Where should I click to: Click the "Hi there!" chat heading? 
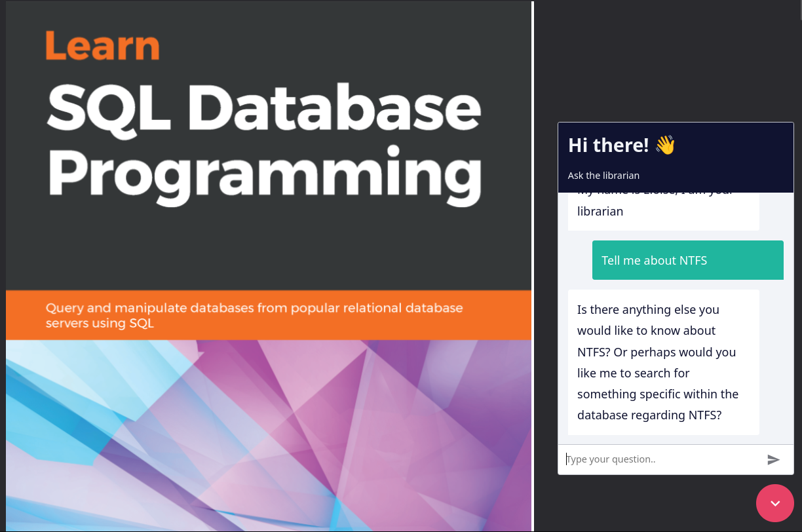608,145
